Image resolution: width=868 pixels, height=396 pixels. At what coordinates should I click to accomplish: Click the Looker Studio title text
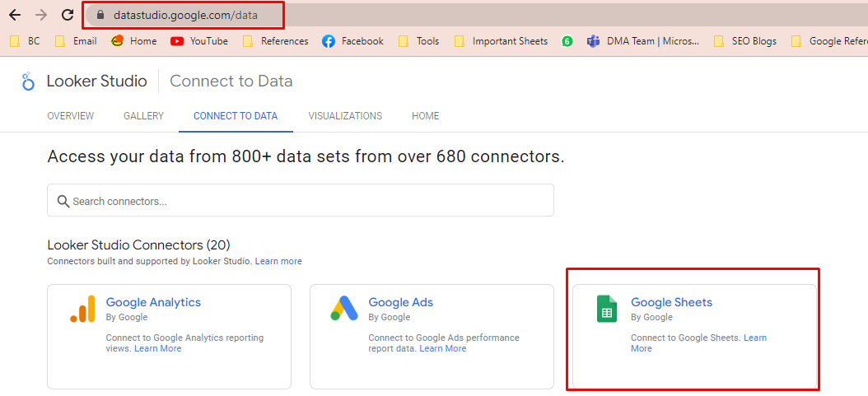coord(97,82)
